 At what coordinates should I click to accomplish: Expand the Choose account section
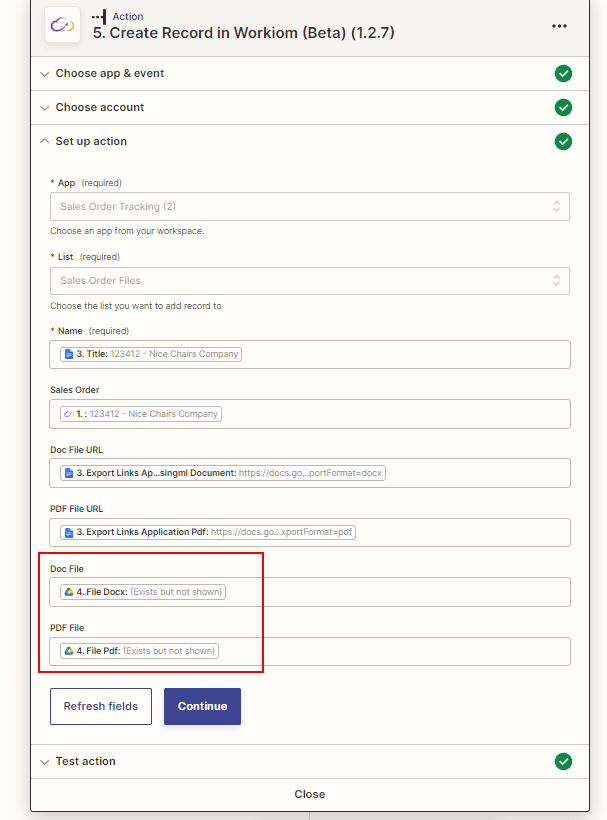[x=310, y=107]
